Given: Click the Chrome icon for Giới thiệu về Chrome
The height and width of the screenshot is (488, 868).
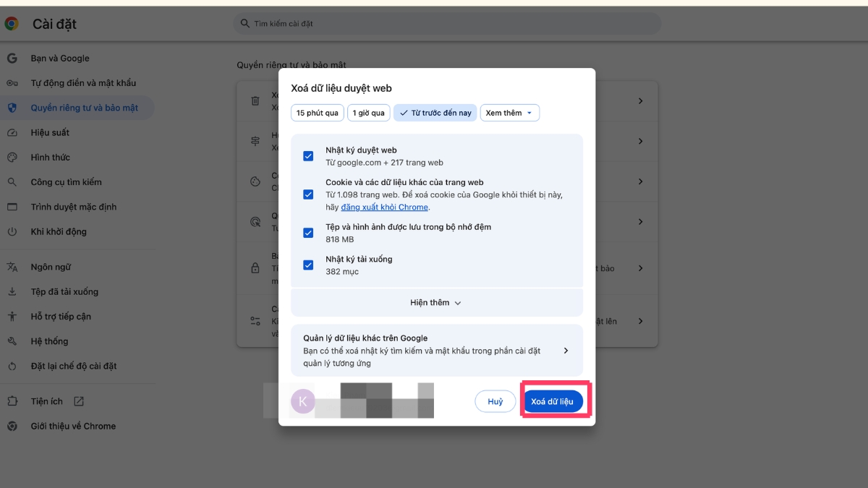Looking at the screenshot, I should pyautogui.click(x=12, y=427).
